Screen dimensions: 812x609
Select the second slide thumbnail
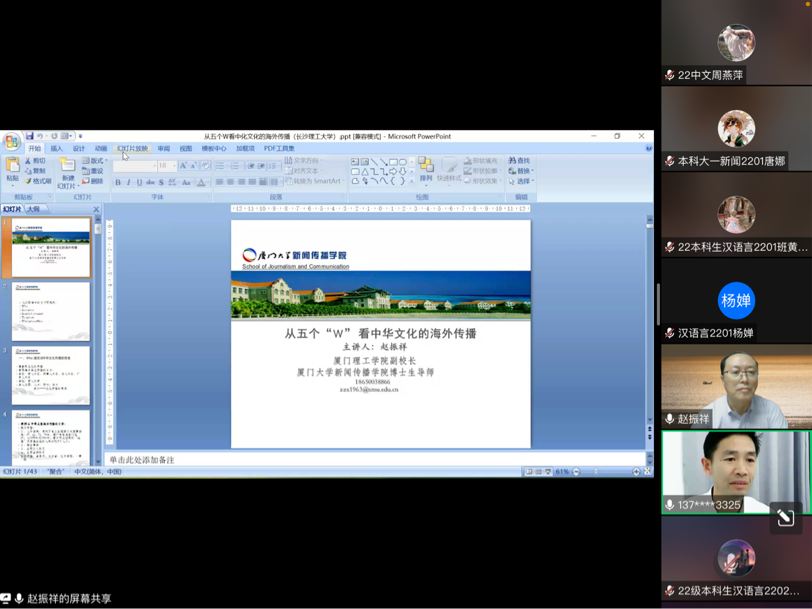click(51, 310)
